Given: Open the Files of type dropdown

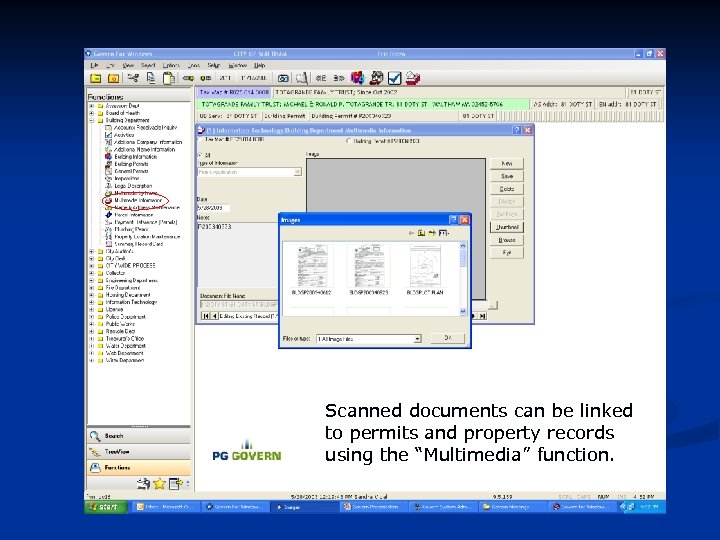Looking at the screenshot, I should tap(417, 339).
